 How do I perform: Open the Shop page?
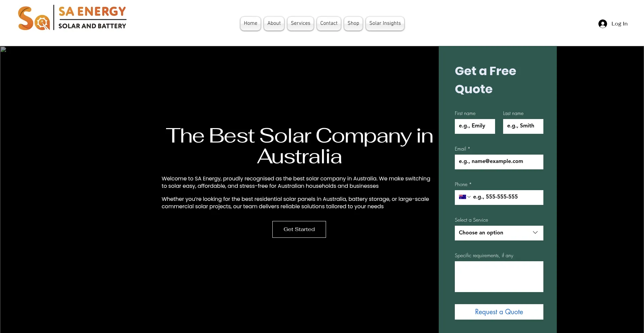[x=353, y=23]
